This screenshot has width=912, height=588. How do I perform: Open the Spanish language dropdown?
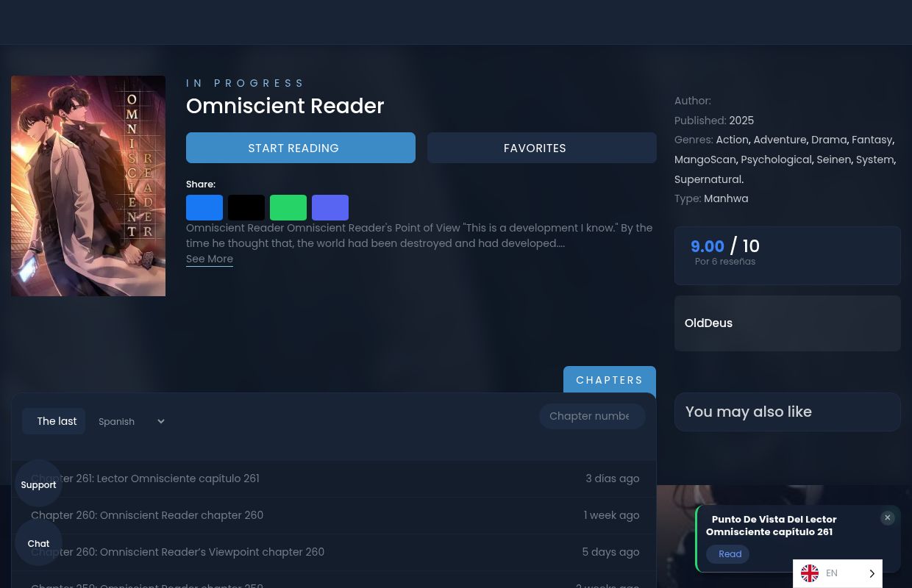click(131, 421)
